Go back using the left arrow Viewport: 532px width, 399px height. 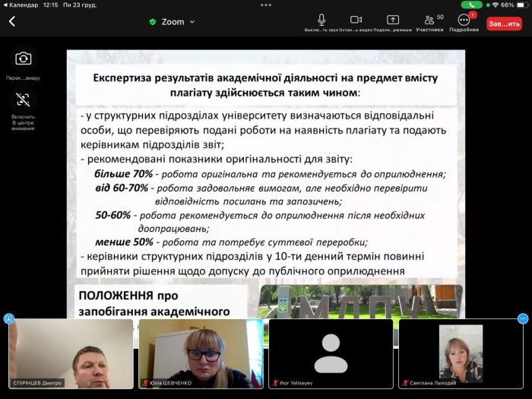[x=12, y=22]
